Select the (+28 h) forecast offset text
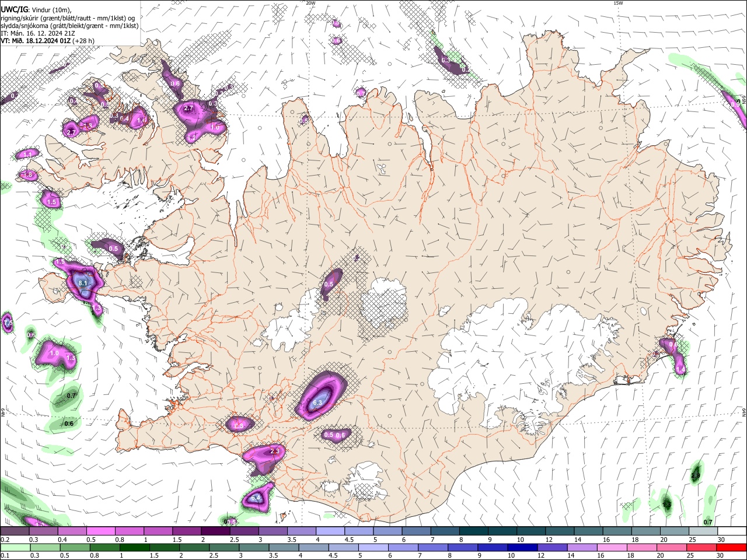747x560 pixels. pyautogui.click(x=83, y=41)
